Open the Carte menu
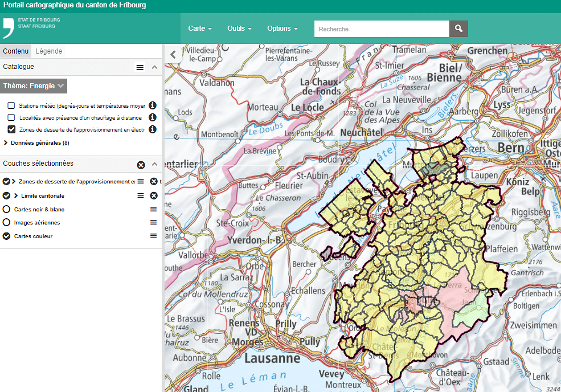561x392 pixels. coord(200,28)
